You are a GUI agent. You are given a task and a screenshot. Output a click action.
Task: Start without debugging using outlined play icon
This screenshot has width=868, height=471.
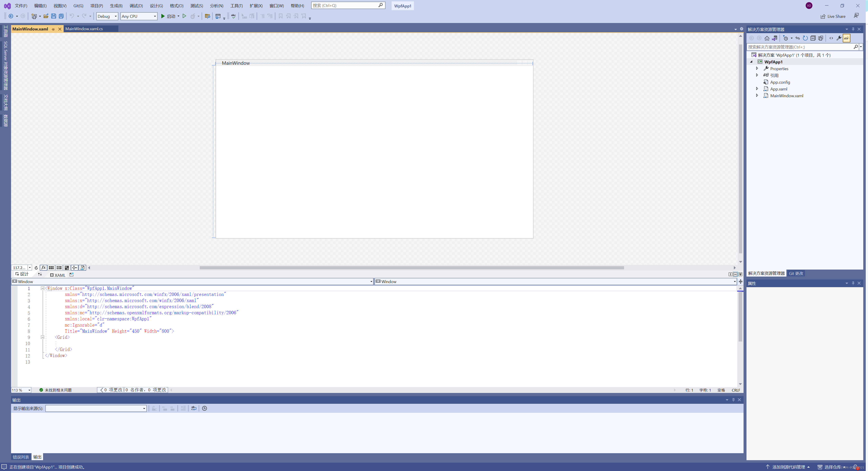pyautogui.click(x=184, y=16)
